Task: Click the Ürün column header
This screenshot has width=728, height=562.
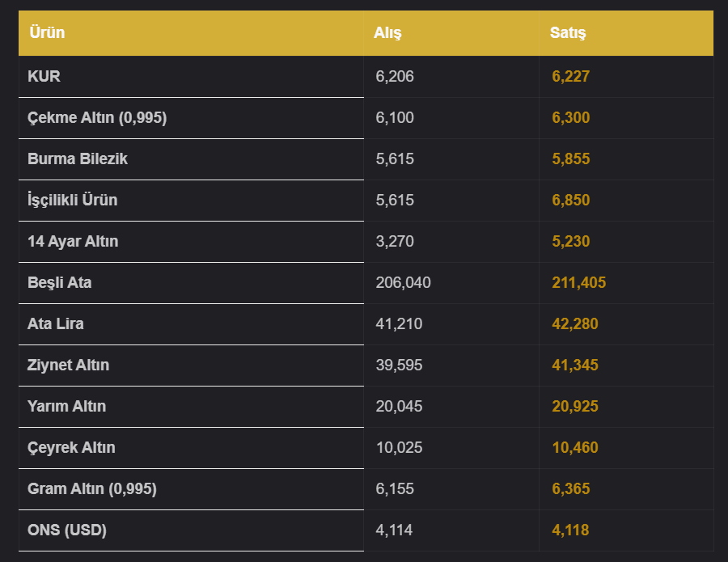Action: (x=47, y=32)
